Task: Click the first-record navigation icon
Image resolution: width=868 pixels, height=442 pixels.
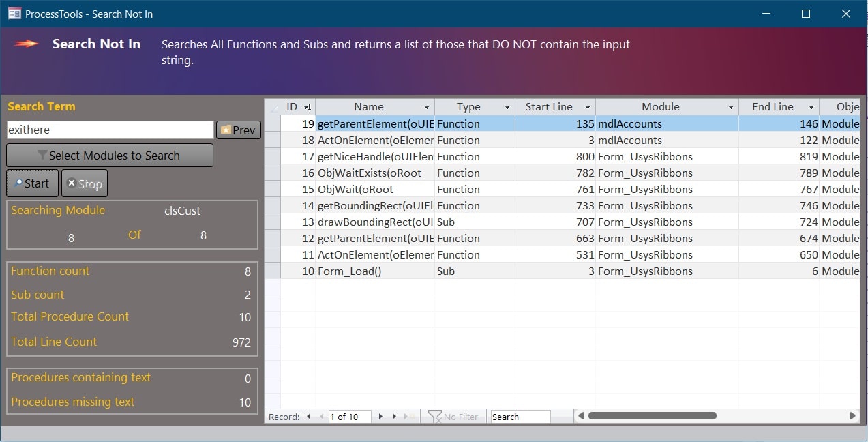Action: 308,416
